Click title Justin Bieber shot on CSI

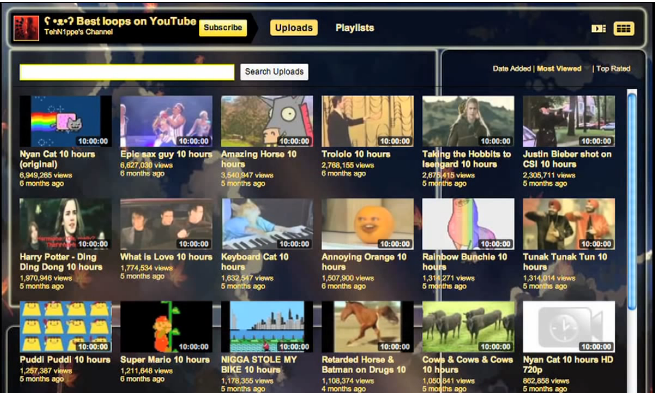point(567,159)
